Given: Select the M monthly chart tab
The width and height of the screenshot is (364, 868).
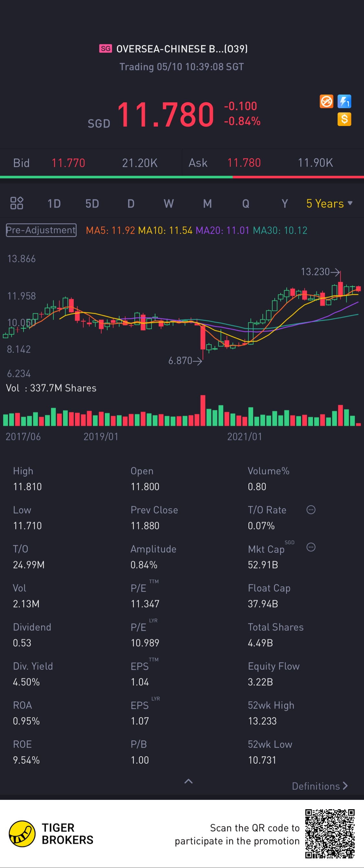Looking at the screenshot, I should [207, 204].
